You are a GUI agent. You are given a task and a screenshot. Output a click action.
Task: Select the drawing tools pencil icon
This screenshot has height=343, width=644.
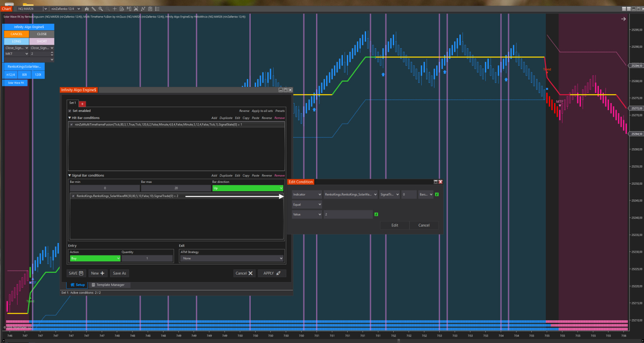[93, 9]
